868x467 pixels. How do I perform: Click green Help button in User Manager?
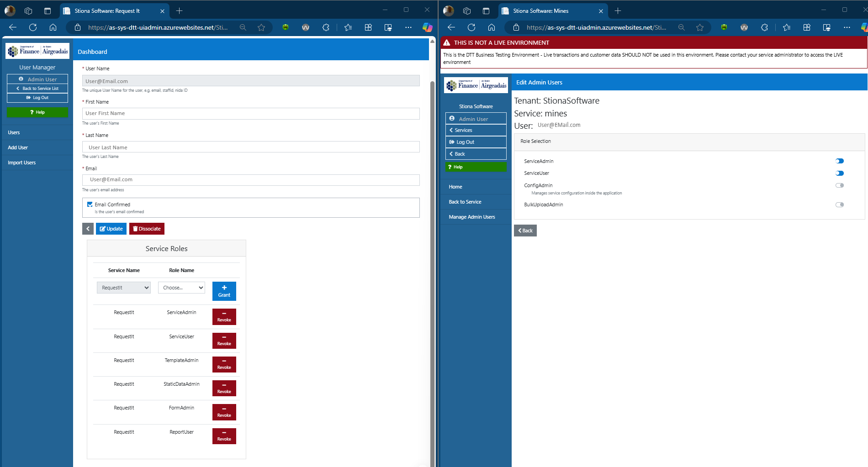(37, 112)
